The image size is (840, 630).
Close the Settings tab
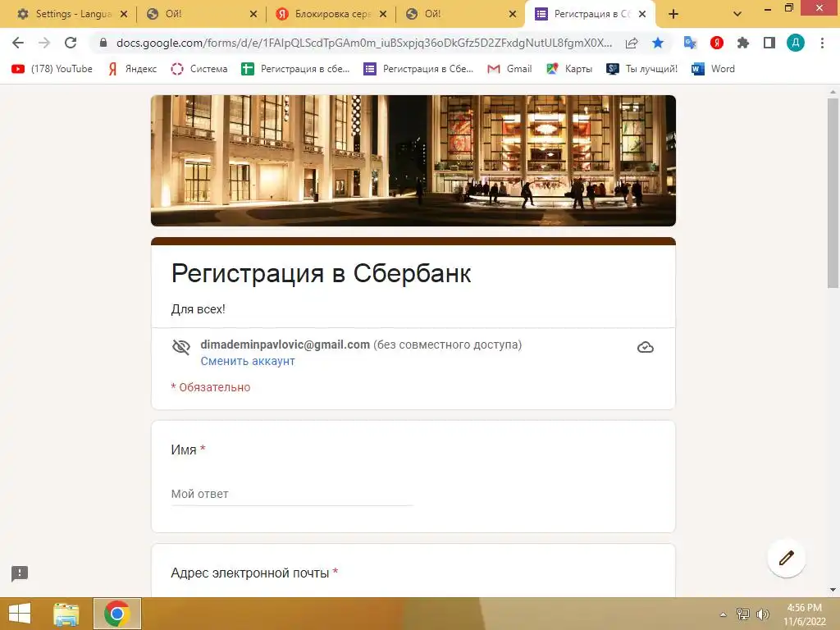[x=124, y=15]
